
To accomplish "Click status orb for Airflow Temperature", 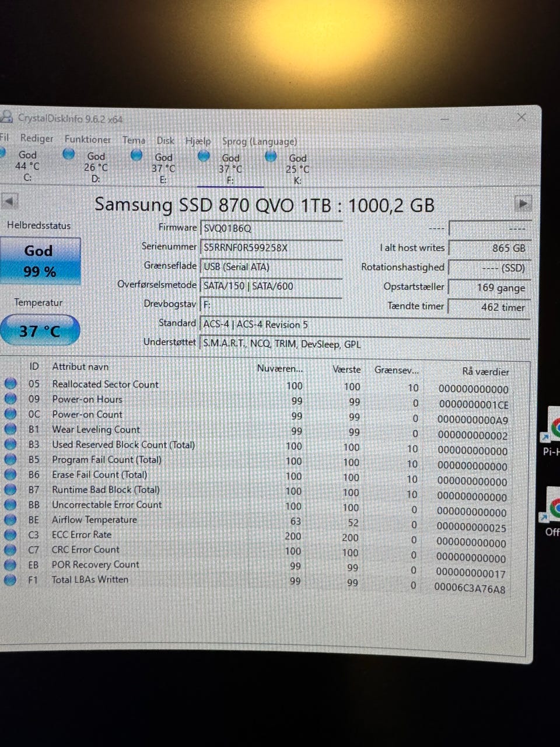I will (10, 520).
